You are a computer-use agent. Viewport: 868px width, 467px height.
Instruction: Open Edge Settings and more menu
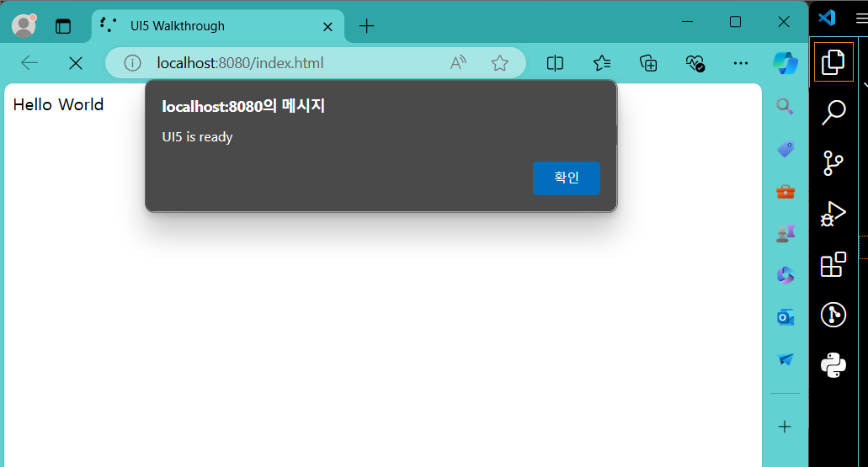click(741, 63)
